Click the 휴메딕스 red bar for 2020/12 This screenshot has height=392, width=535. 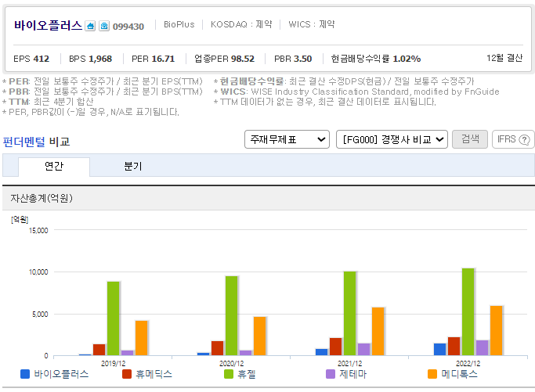pyautogui.click(x=217, y=348)
